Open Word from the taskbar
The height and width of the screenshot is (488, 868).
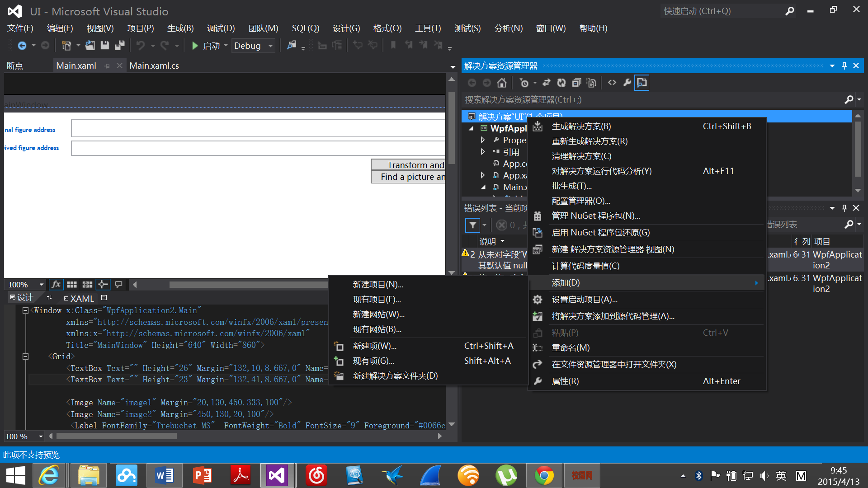tap(164, 475)
